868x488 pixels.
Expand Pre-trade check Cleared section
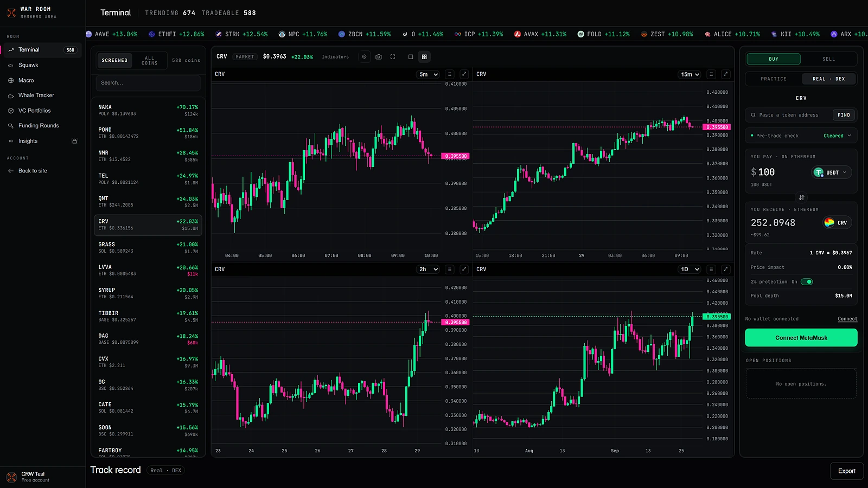click(801, 136)
